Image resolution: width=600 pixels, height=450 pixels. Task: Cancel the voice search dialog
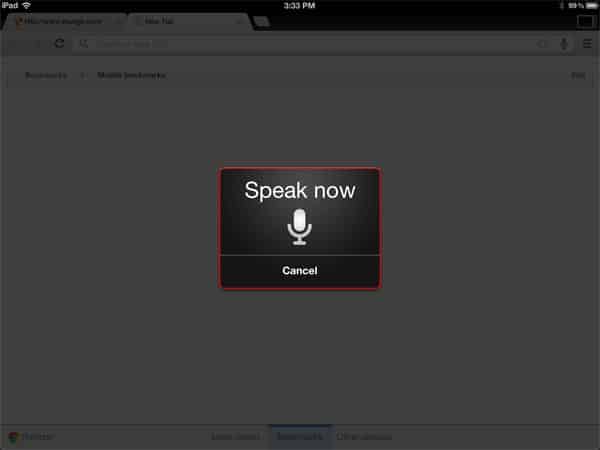pyautogui.click(x=300, y=271)
